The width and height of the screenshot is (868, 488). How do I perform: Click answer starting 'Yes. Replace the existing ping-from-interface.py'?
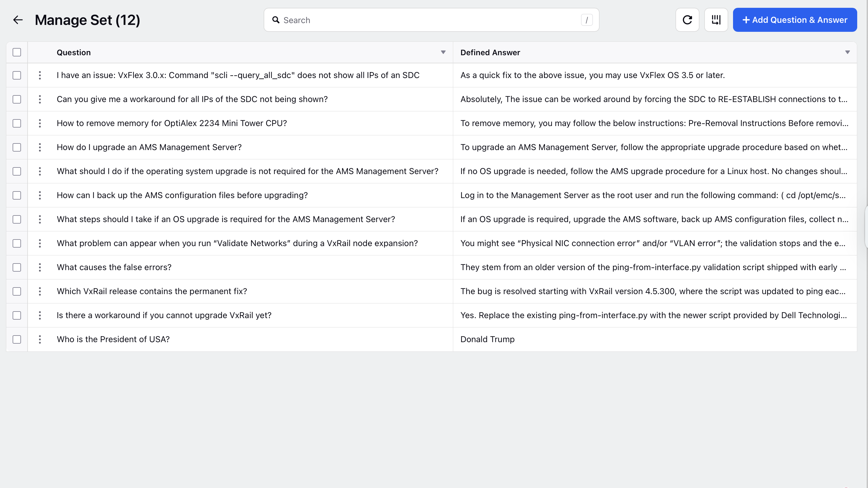tap(653, 315)
